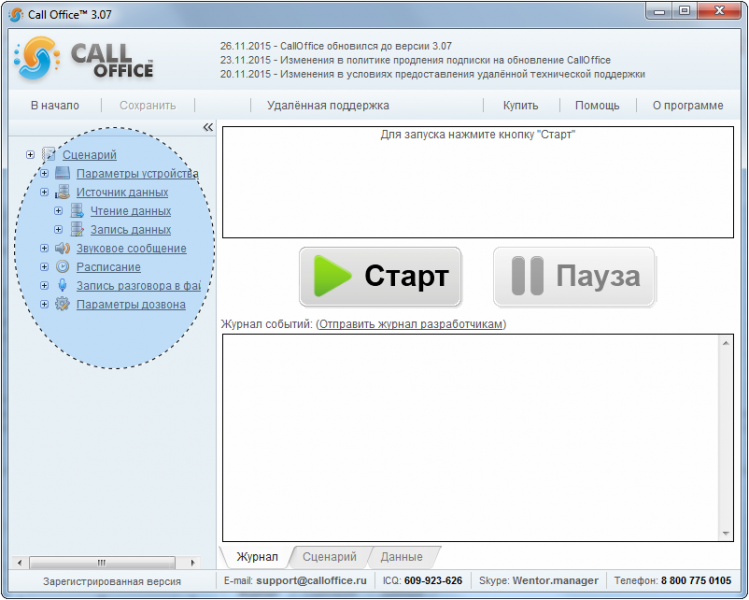Click the left panel horizontal scrollbar thumb
Image resolution: width=749 pixels, height=600 pixels.
click(102, 562)
